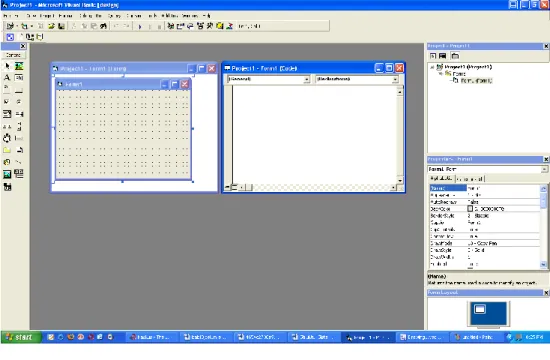Close the toolbox panel with its X
Viewport: 550px width, 360px height.
(x=23, y=46)
